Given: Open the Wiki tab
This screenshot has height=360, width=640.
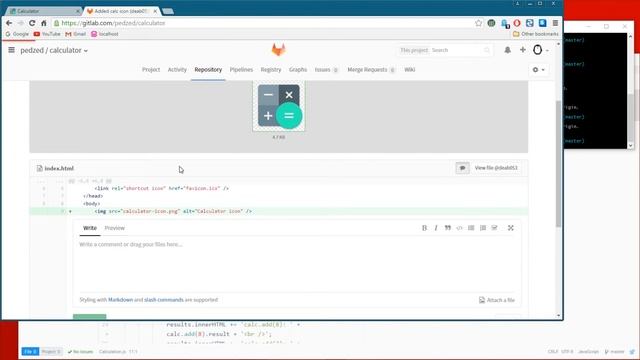Looking at the screenshot, I should point(409,70).
